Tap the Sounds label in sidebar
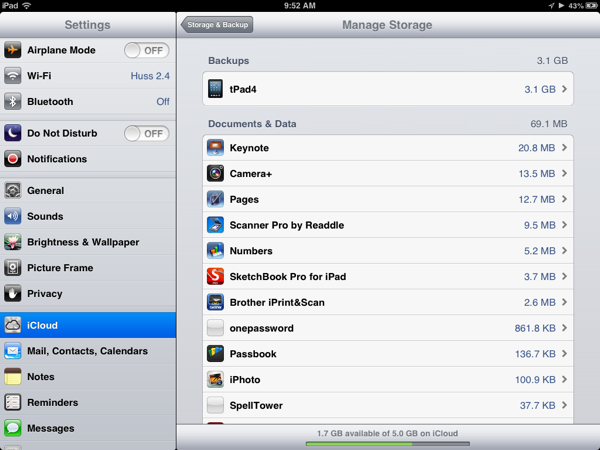The image size is (600, 450). click(45, 216)
